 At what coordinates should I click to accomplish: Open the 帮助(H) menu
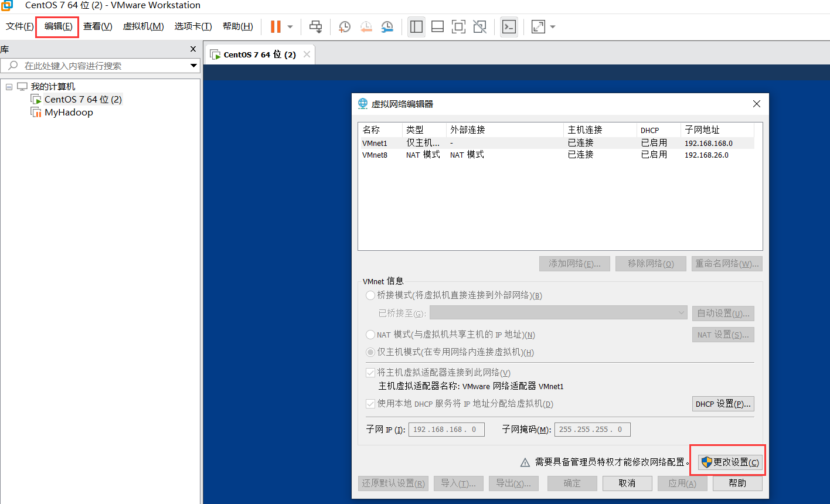click(x=237, y=26)
